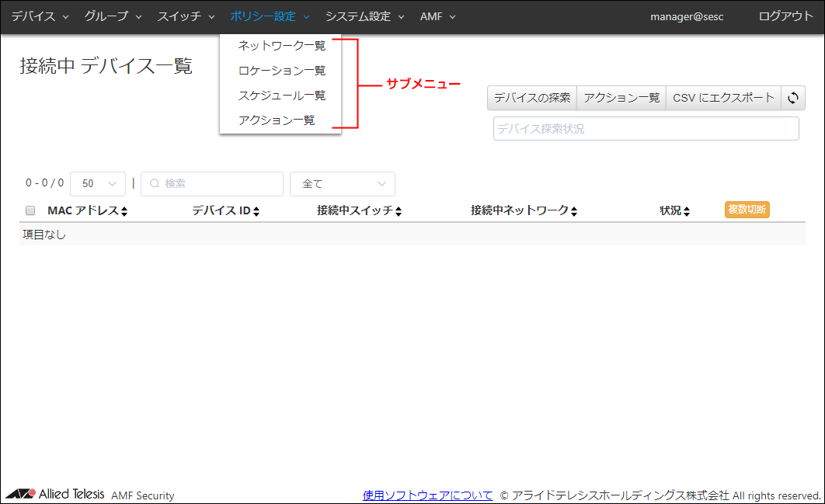Toggle the select-all checkbox in table header
The width and height of the screenshot is (825, 504).
coord(30,210)
